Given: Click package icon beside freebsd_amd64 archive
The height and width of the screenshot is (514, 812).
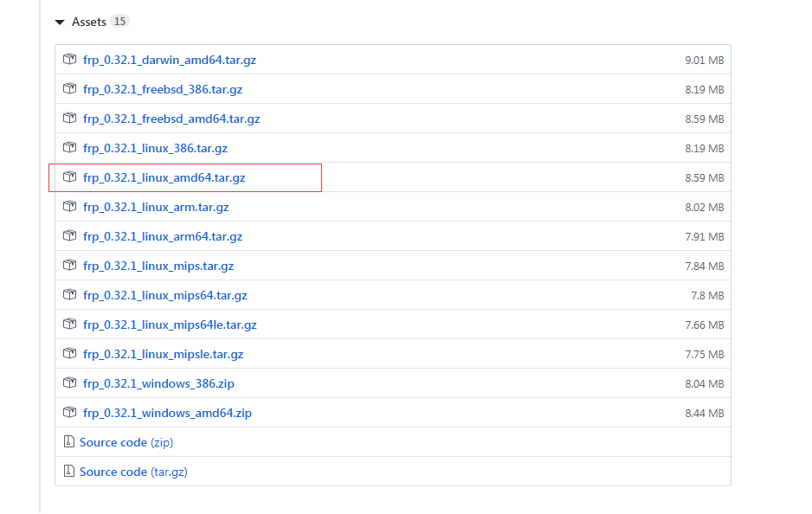Looking at the screenshot, I should coord(69,118).
